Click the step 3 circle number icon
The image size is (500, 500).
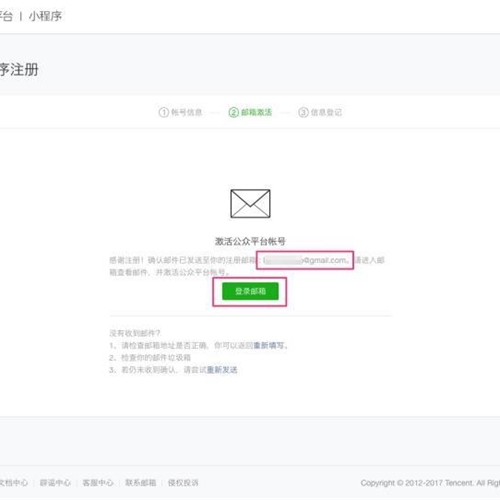[303, 112]
